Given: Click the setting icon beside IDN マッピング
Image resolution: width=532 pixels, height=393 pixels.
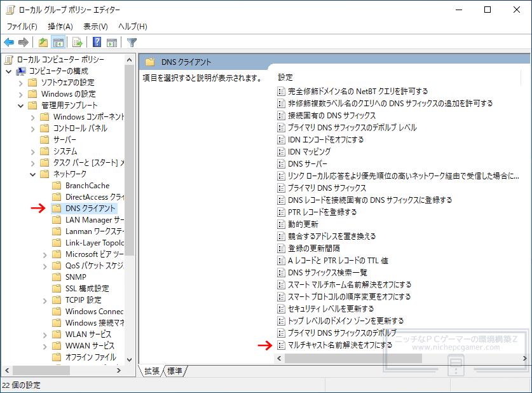Looking at the screenshot, I should pos(281,152).
